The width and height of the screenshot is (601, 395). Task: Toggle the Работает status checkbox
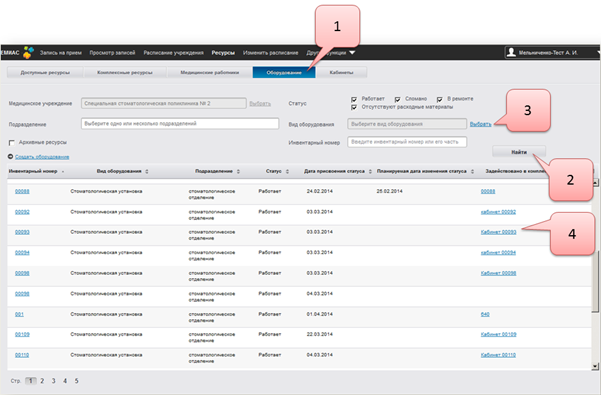pyautogui.click(x=354, y=99)
